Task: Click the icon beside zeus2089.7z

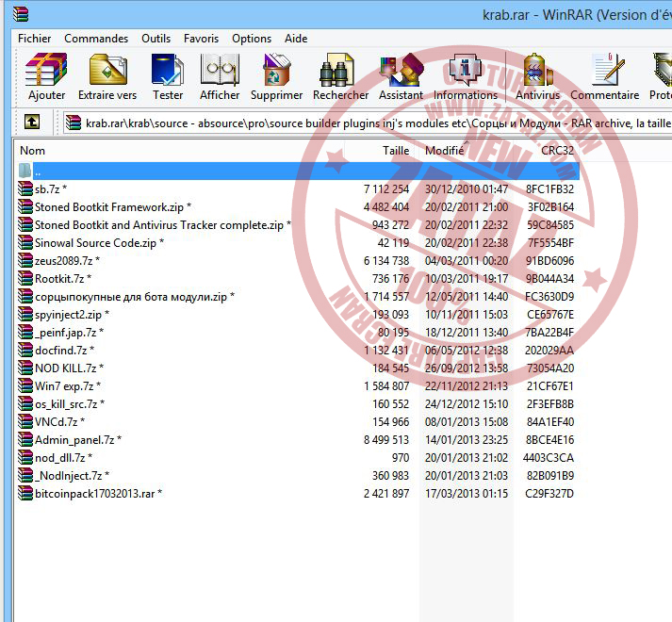Action: (x=25, y=260)
